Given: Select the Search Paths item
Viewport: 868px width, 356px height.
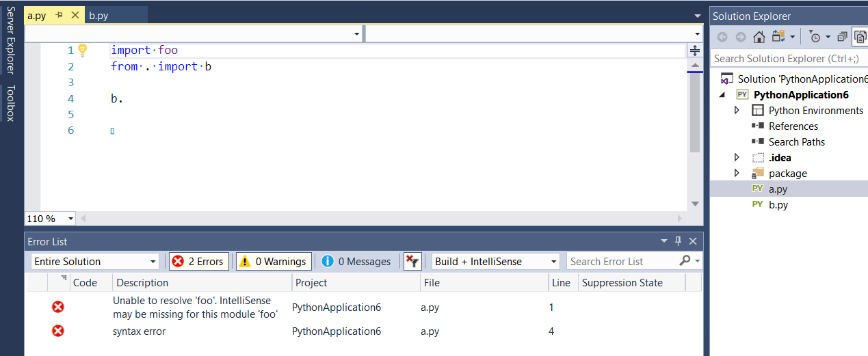Looking at the screenshot, I should (796, 141).
